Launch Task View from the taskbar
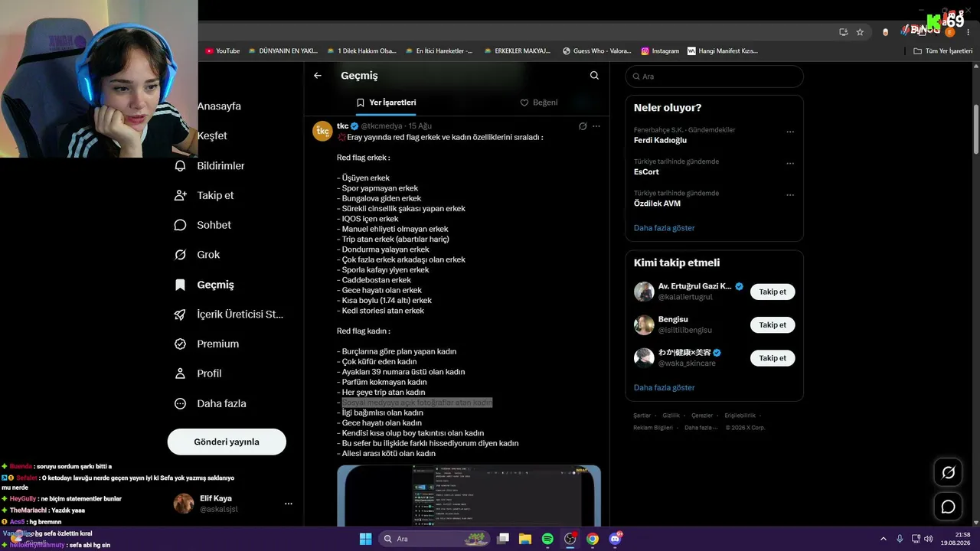This screenshot has height=551, width=980. click(x=503, y=539)
